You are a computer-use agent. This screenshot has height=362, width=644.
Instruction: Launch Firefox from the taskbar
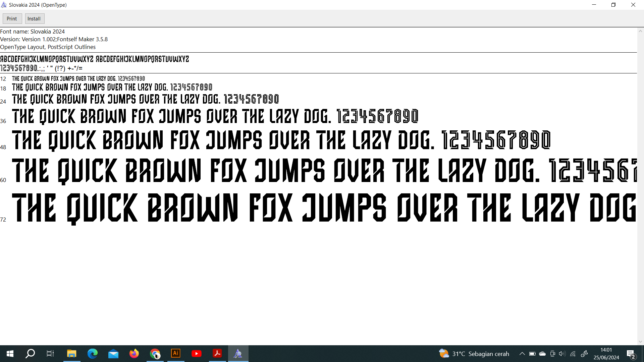(134, 354)
